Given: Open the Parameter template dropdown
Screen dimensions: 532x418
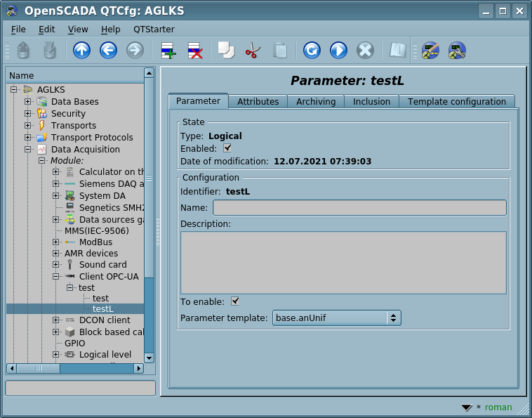Looking at the screenshot, I should [x=337, y=318].
